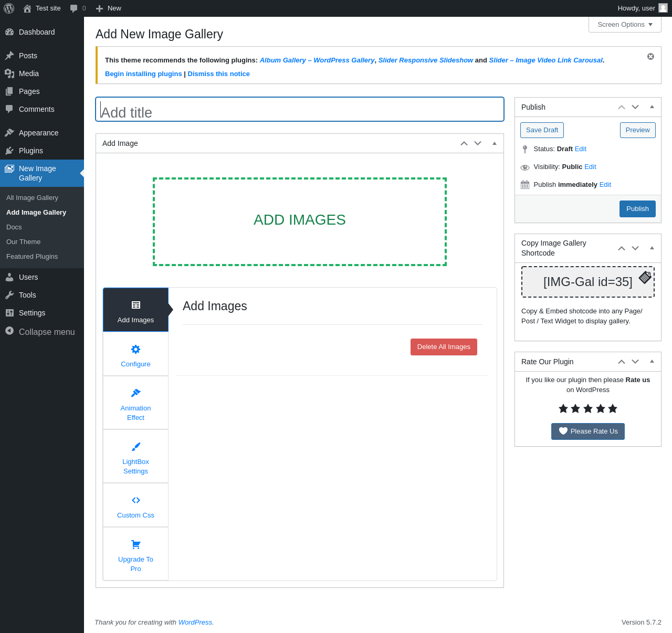The height and width of the screenshot is (633, 672).
Task: Move Add Image box down
Action: pyautogui.click(x=478, y=143)
